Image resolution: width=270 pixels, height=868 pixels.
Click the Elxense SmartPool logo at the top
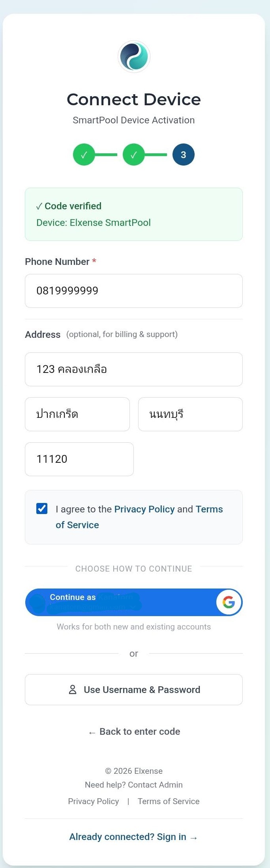click(x=134, y=56)
